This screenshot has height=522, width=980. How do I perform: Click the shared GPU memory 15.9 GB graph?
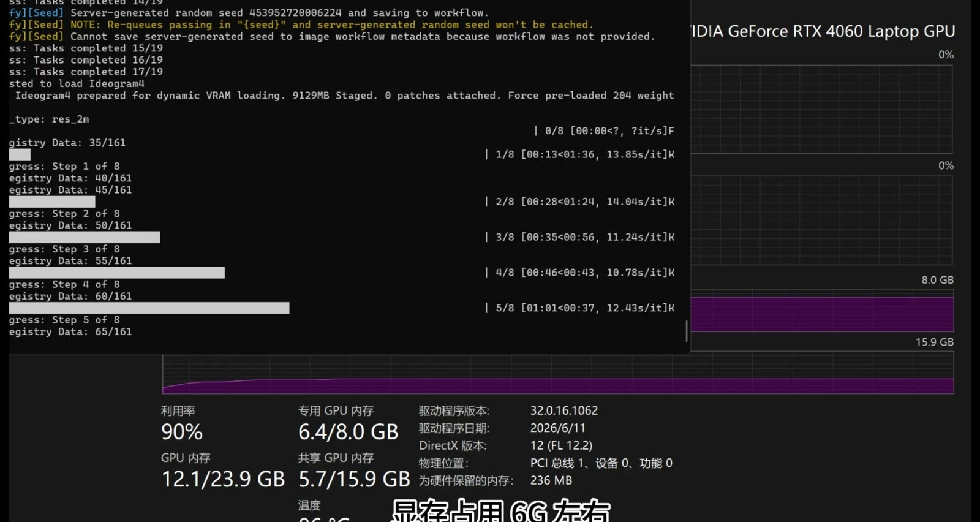point(558,373)
